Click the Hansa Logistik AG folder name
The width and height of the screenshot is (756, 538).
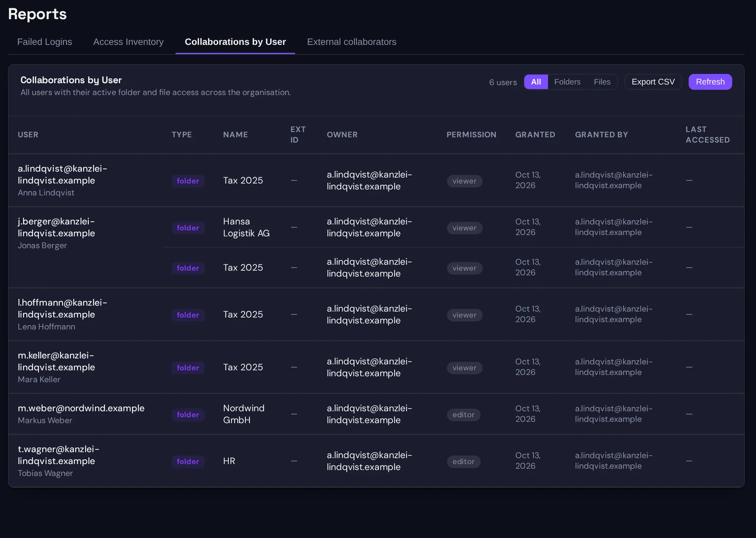(246, 227)
